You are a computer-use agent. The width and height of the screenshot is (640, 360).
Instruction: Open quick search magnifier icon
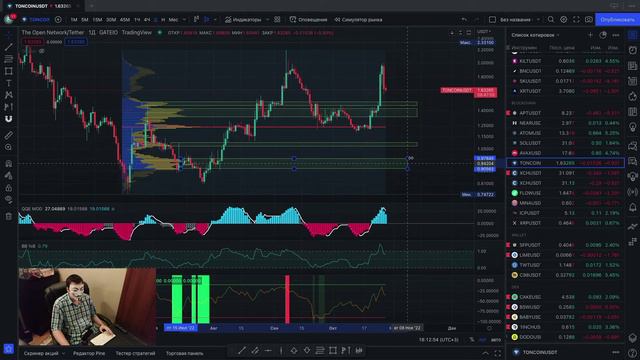coord(551,20)
